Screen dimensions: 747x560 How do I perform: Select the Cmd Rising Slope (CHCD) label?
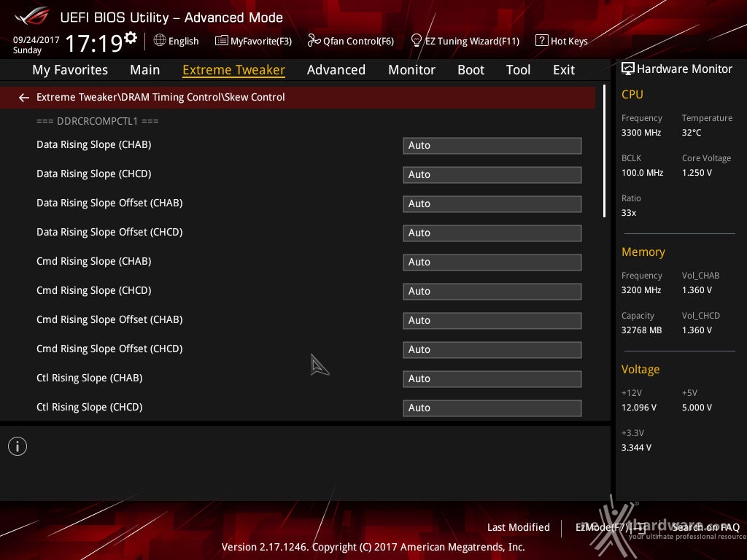click(94, 290)
